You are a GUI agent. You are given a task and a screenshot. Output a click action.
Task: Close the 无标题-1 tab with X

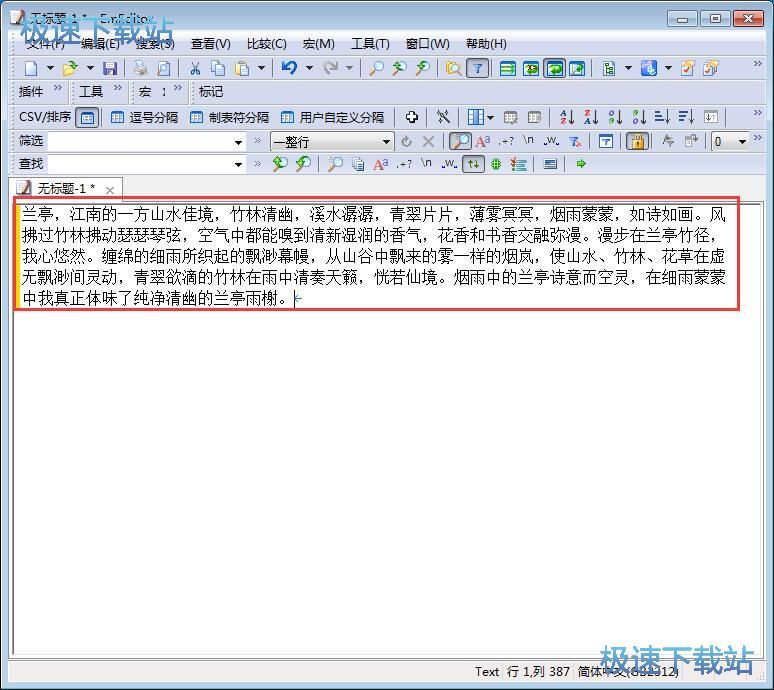tap(110, 190)
